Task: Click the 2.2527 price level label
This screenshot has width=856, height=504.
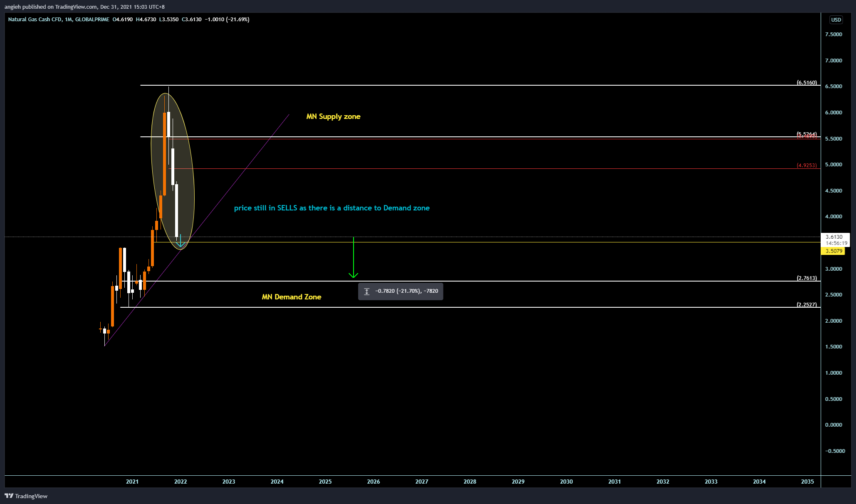Action: (807, 305)
